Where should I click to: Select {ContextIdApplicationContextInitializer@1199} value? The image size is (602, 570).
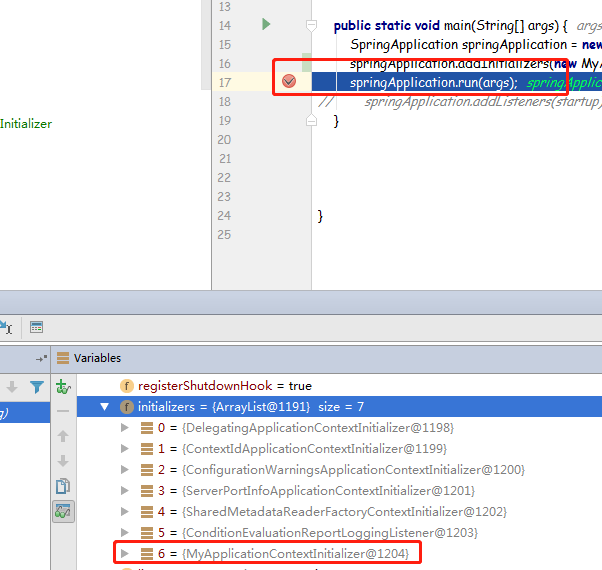tap(314, 449)
